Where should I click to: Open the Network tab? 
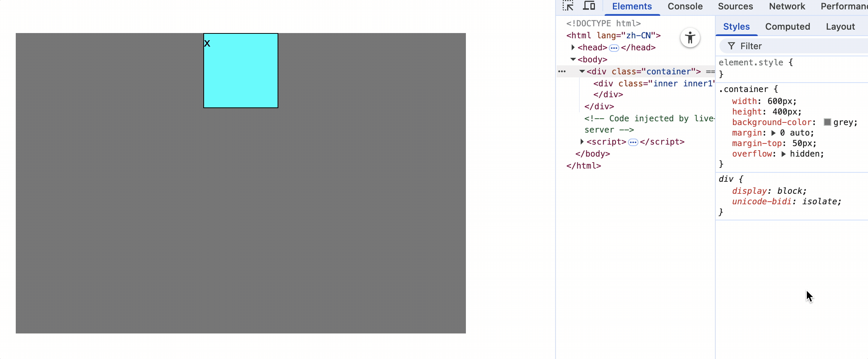(787, 6)
